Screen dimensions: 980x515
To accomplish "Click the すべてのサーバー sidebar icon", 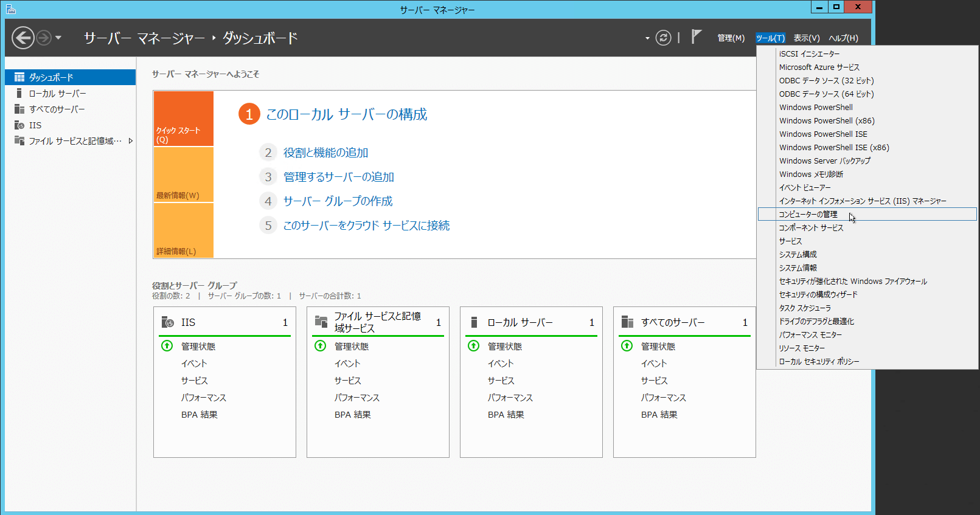I will [19, 109].
